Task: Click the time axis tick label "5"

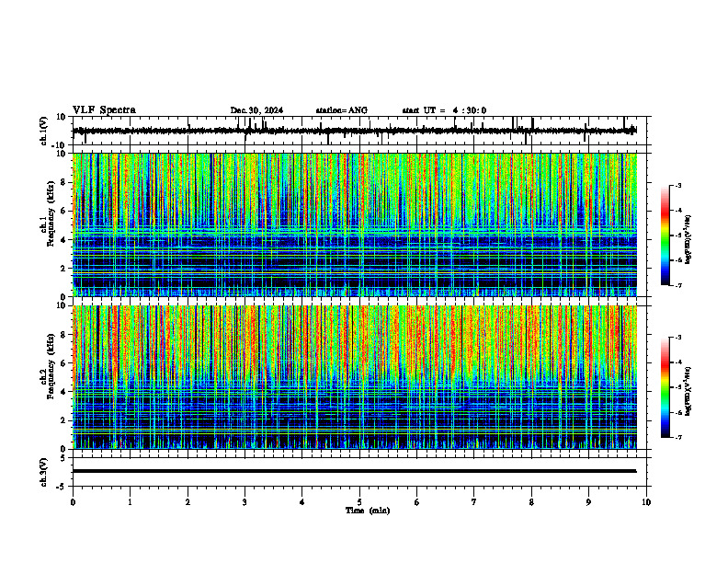Action: [x=359, y=502]
